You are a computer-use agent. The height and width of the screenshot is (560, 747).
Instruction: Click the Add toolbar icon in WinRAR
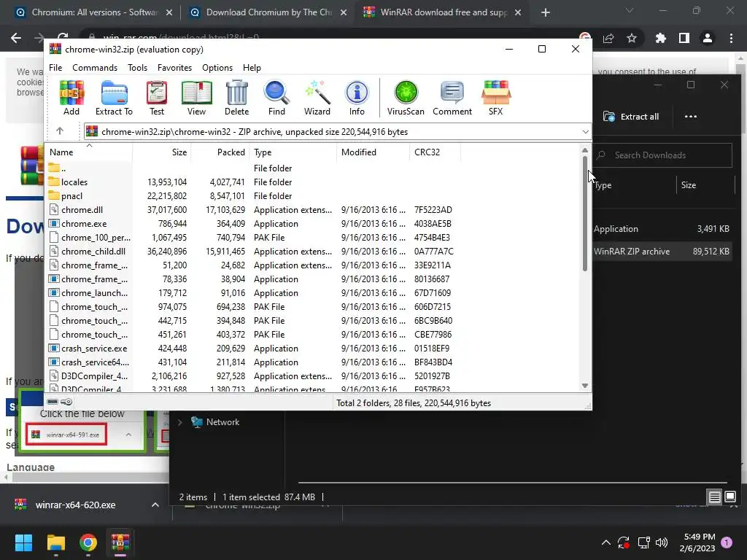tap(71, 98)
